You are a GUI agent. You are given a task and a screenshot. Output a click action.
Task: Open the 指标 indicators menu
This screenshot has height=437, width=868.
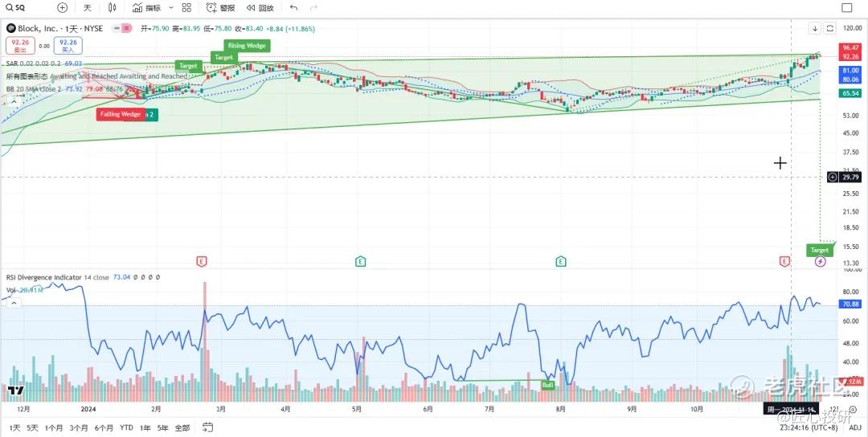pyautogui.click(x=147, y=8)
